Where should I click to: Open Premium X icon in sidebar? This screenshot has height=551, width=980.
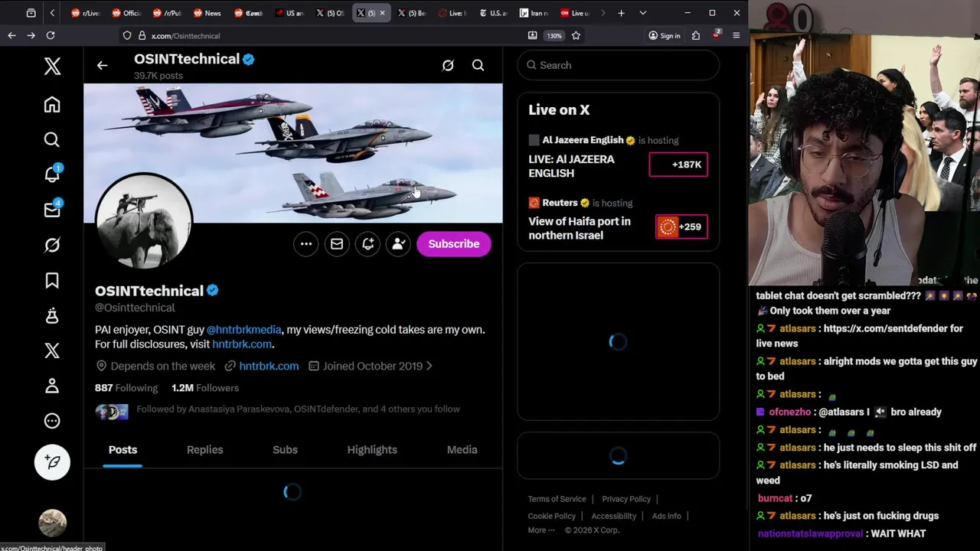[52, 350]
